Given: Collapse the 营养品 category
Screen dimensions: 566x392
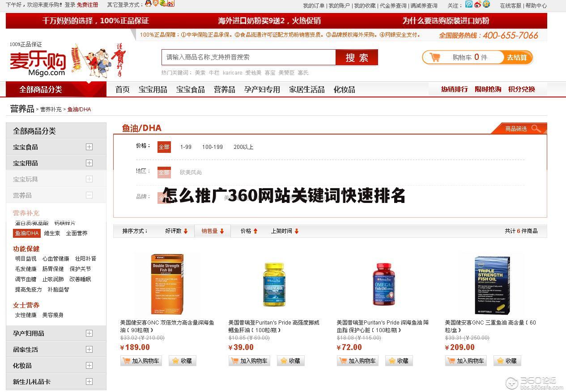Looking at the screenshot, I should coord(89,195).
